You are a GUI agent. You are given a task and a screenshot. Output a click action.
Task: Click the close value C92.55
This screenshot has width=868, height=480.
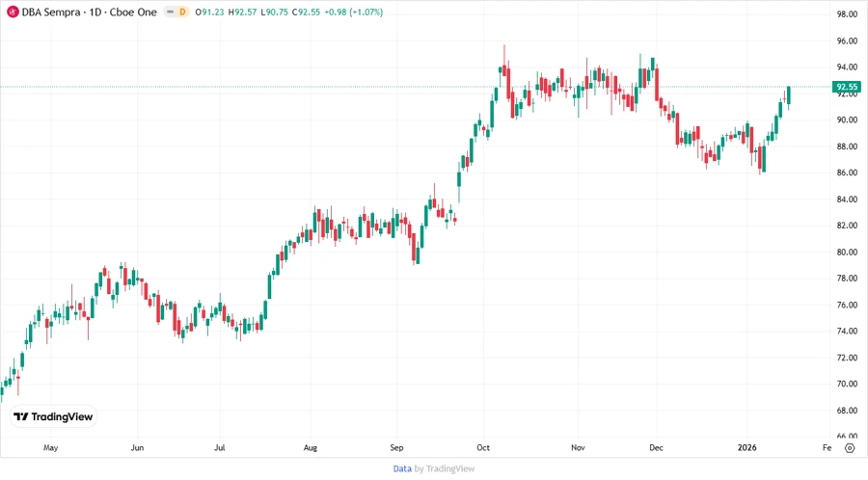tap(306, 13)
